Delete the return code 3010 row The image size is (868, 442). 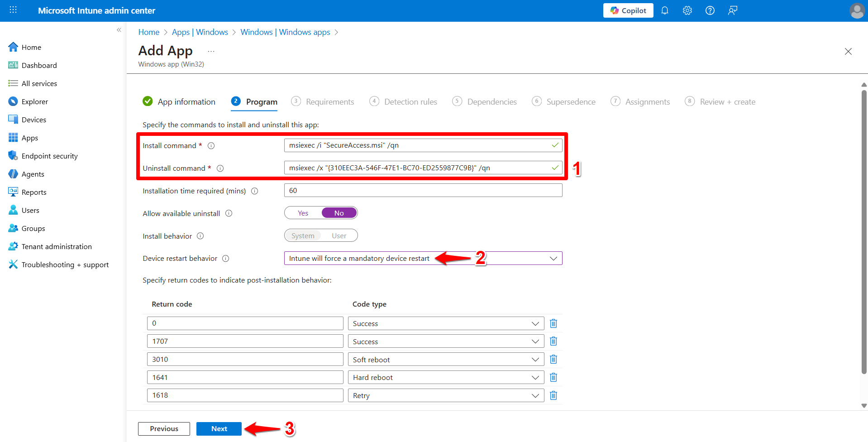pyautogui.click(x=553, y=360)
